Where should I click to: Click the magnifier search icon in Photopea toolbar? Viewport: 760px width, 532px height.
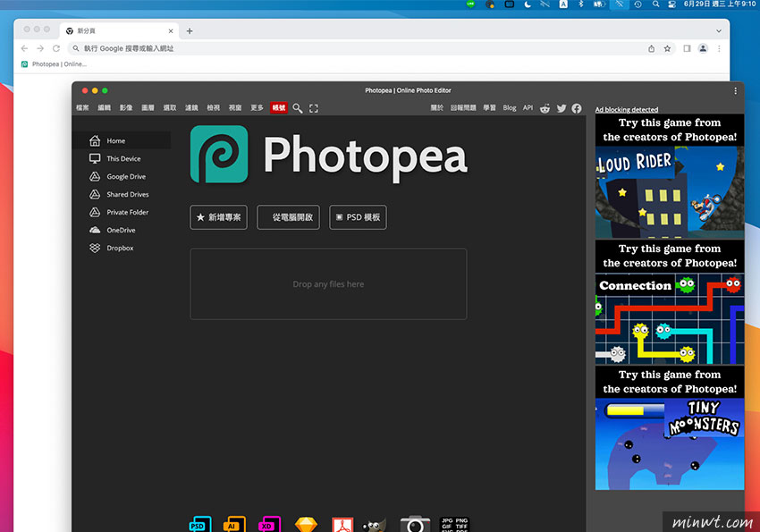[x=298, y=108]
